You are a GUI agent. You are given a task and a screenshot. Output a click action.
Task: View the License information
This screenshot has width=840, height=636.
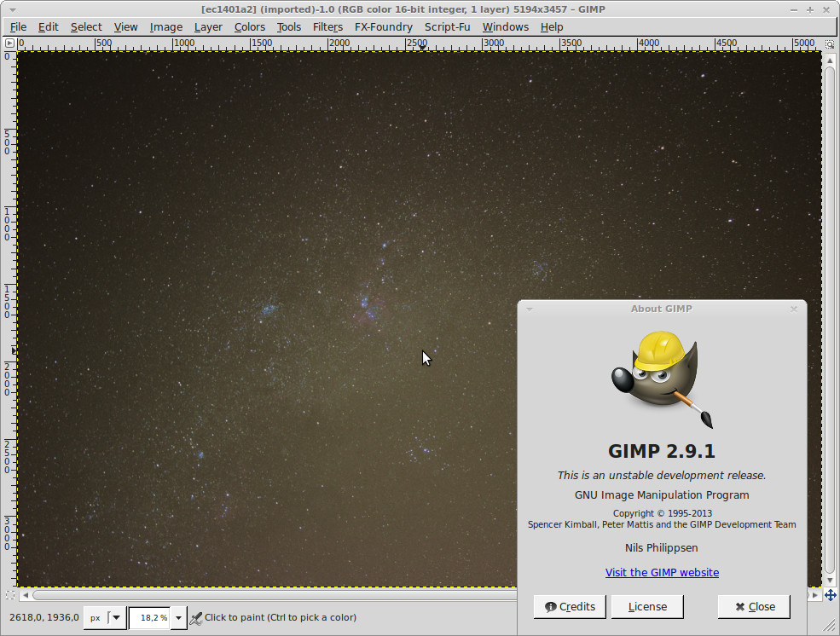coord(647,607)
